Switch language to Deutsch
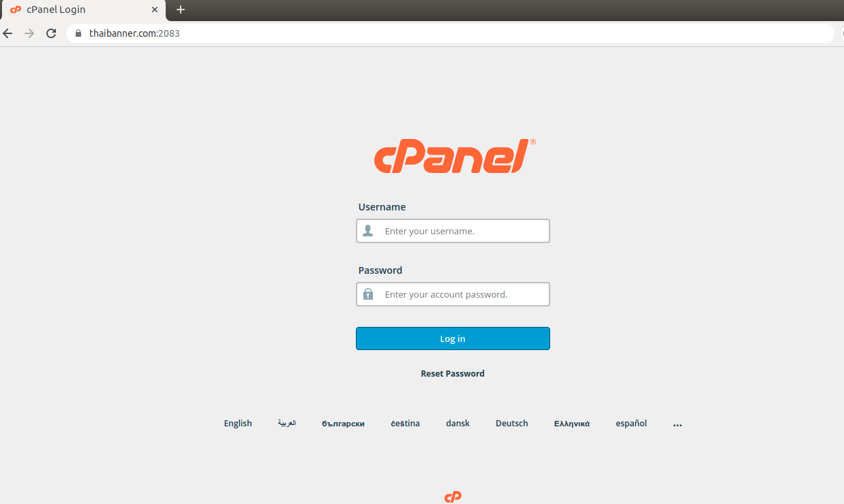844x504 pixels. pos(511,424)
